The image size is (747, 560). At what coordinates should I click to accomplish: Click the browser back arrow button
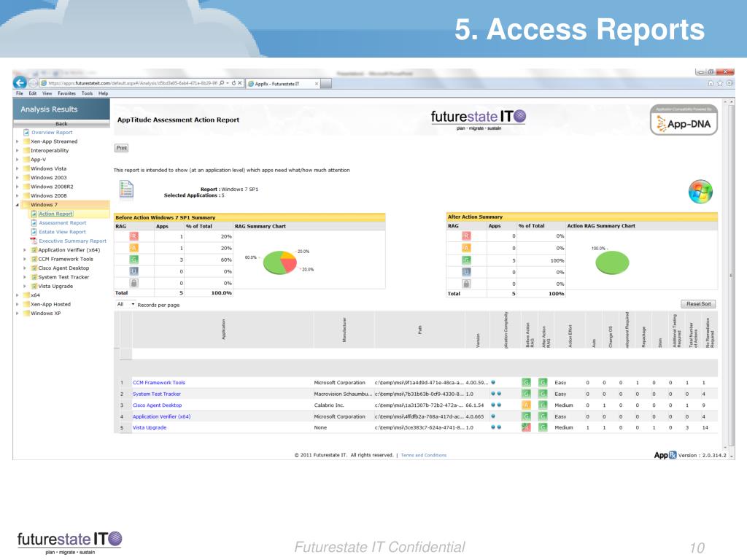20,83
